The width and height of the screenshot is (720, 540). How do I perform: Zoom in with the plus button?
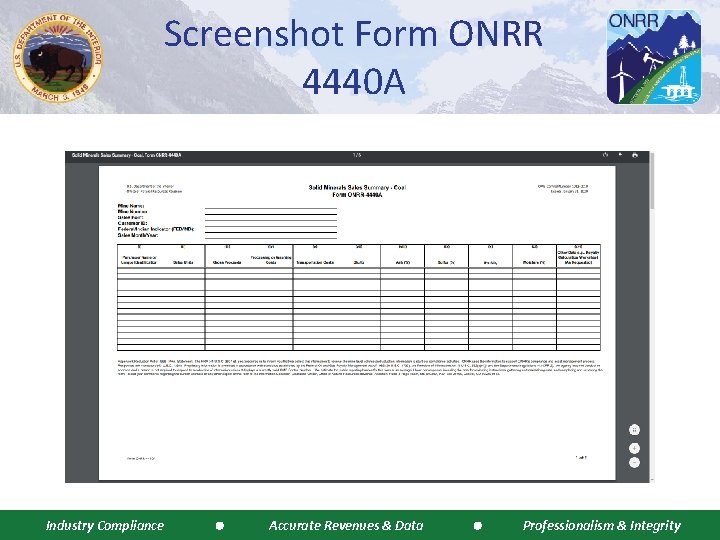coord(634,448)
